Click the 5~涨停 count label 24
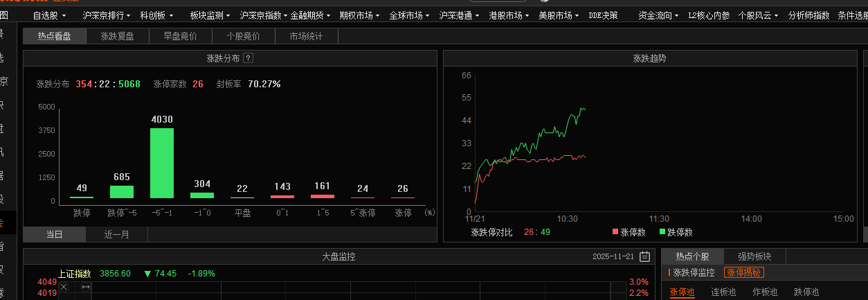This screenshot has height=300, width=868. 363,189
